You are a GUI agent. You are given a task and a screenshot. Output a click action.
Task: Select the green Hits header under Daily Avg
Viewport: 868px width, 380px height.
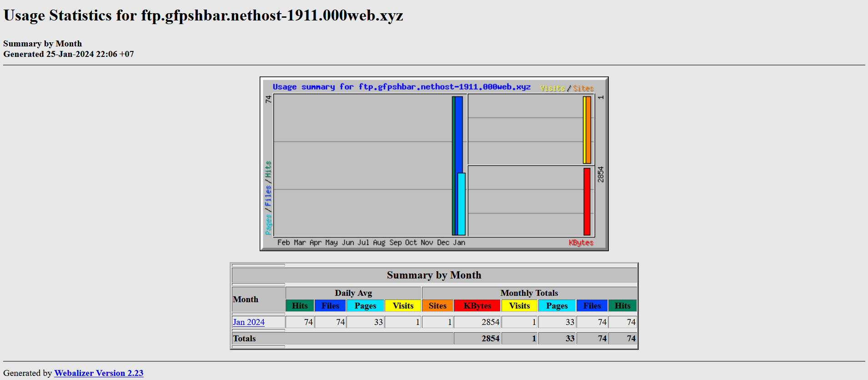click(x=300, y=306)
